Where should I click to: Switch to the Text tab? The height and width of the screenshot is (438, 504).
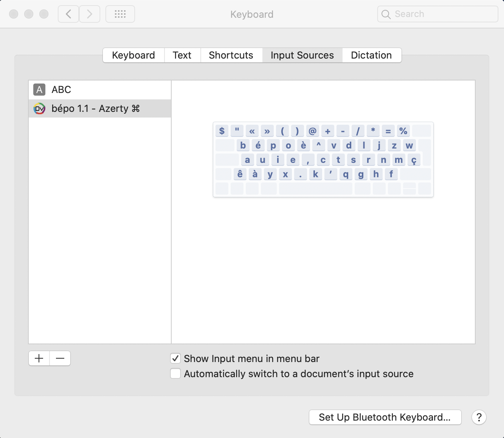[182, 55]
